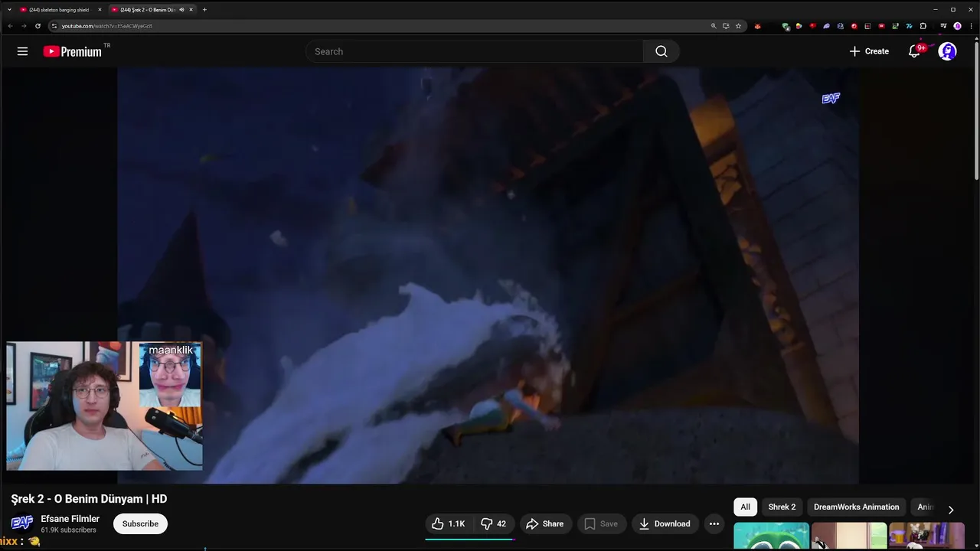Open the Chrome profile avatar
Image resolution: width=980 pixels, height=551 pixels.
(957, 26)
